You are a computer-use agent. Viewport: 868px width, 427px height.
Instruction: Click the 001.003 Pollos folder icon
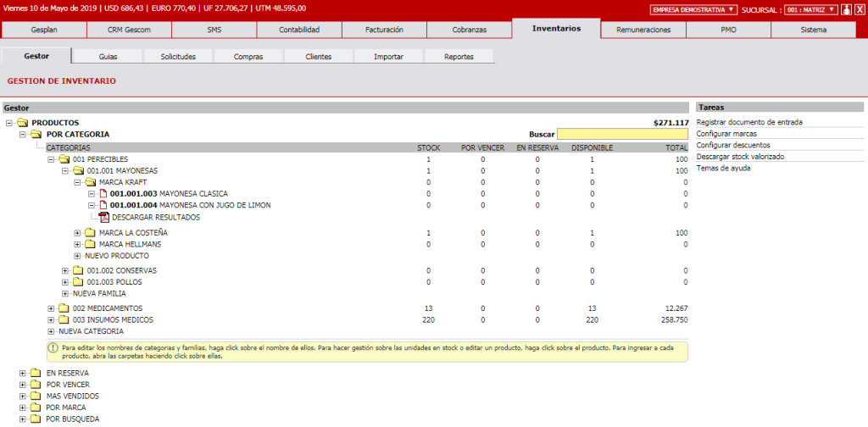coord(77,282)
